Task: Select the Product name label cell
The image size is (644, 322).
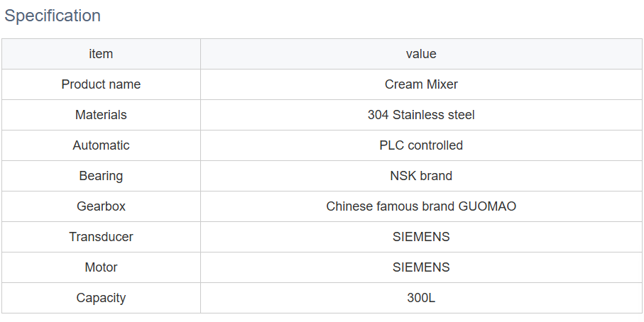Action: [101, 84]
